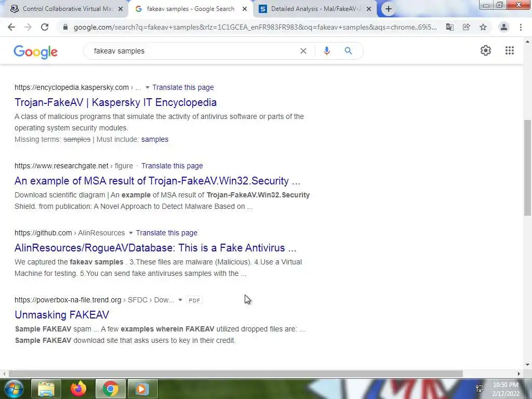The height and width of the screenshot is (399, 532).
Task: View site info via lock icon
Action: click(x=65, y=27)
